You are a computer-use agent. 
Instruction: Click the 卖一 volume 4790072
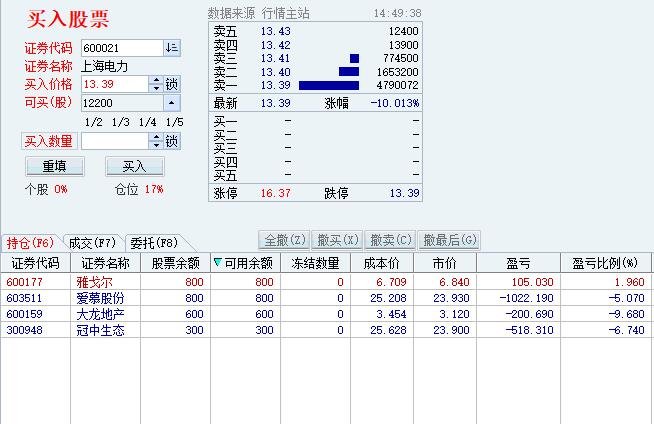[x=397, y=85]
